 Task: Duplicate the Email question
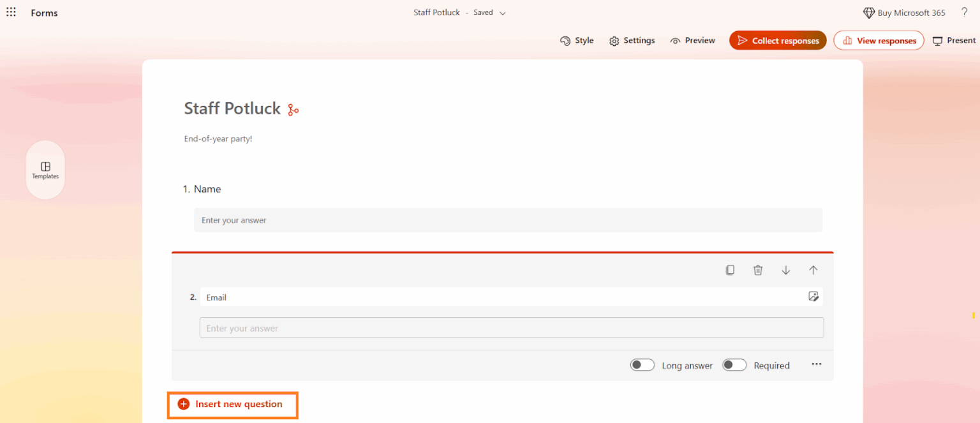[730, 270]
